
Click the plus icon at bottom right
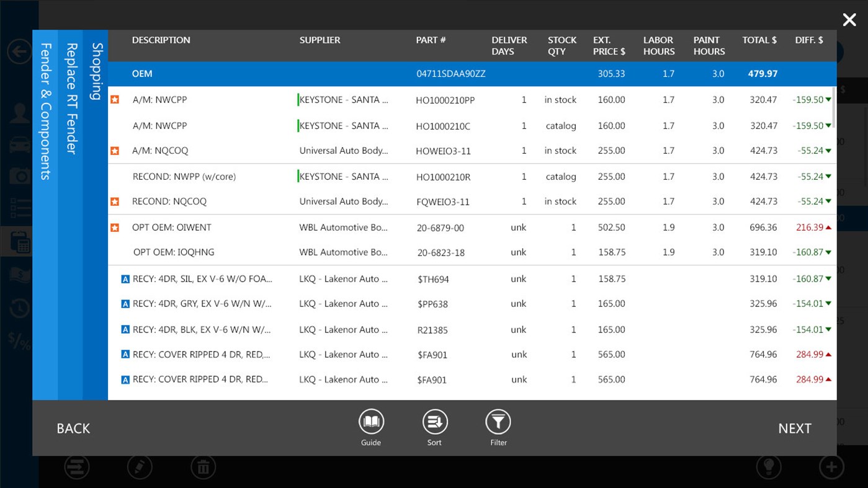tap(831, 466)
